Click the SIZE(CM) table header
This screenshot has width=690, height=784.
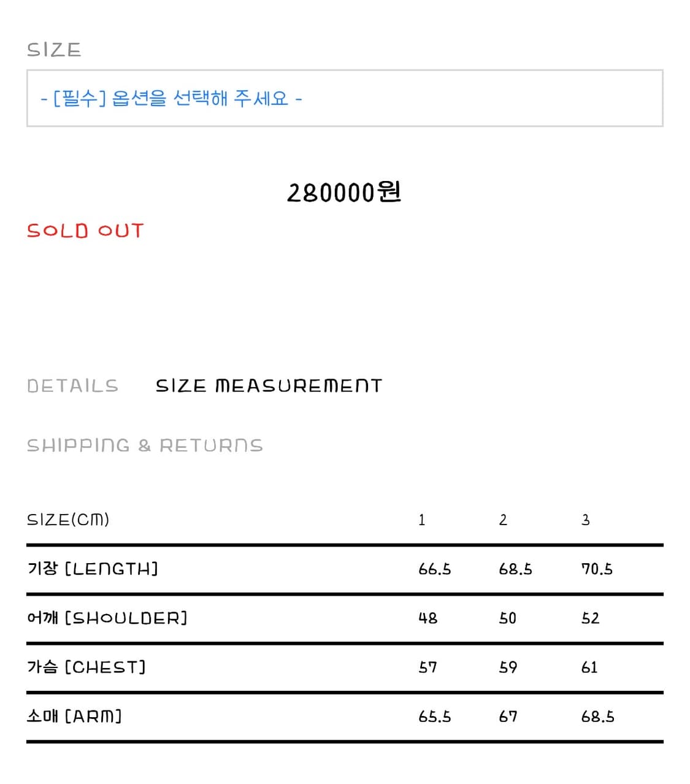[x=68, y=520]
